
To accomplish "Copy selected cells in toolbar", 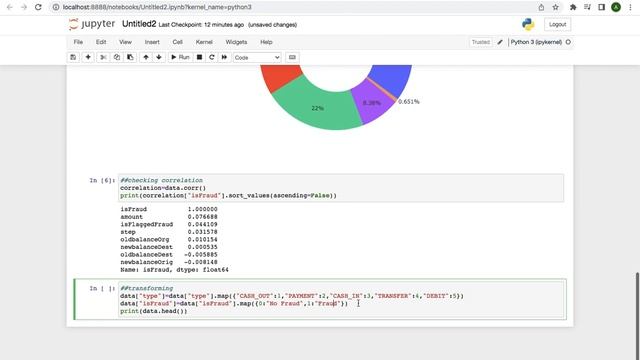I will 117,58.
